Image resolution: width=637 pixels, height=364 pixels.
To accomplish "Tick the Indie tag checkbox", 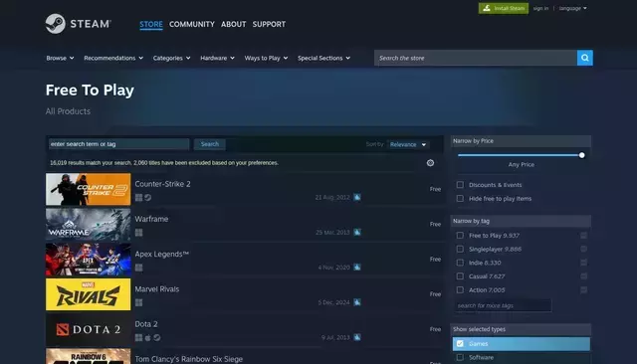I will click(460, 263).
